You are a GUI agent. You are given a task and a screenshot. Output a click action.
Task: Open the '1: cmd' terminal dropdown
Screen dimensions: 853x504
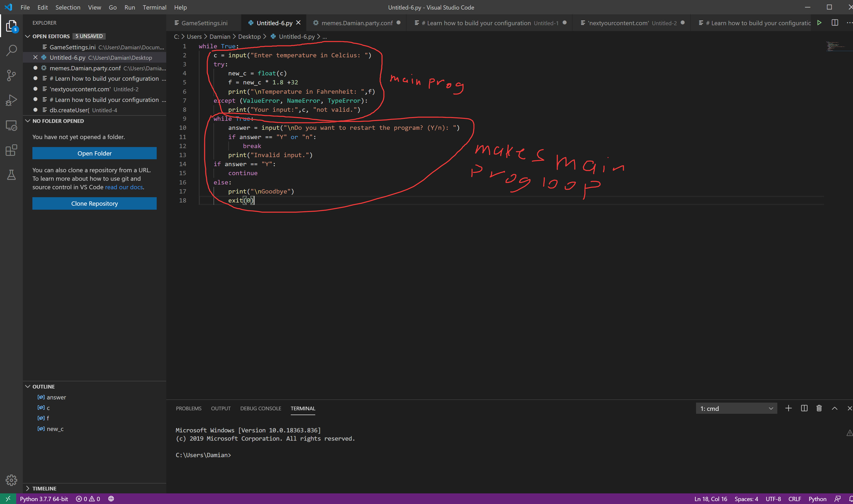(736, 408)
